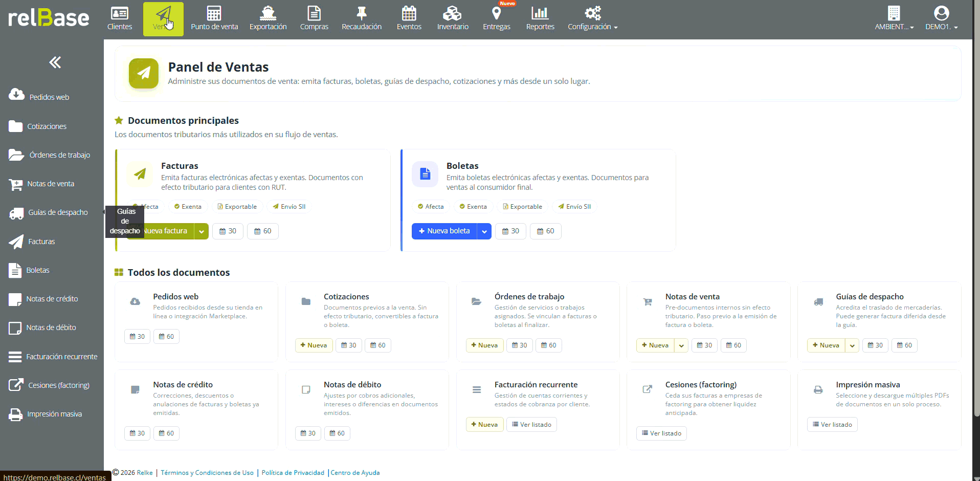
Task: Expand Guías de despacho Nueva dropdown arrow
Action: (x=852, y=345)
